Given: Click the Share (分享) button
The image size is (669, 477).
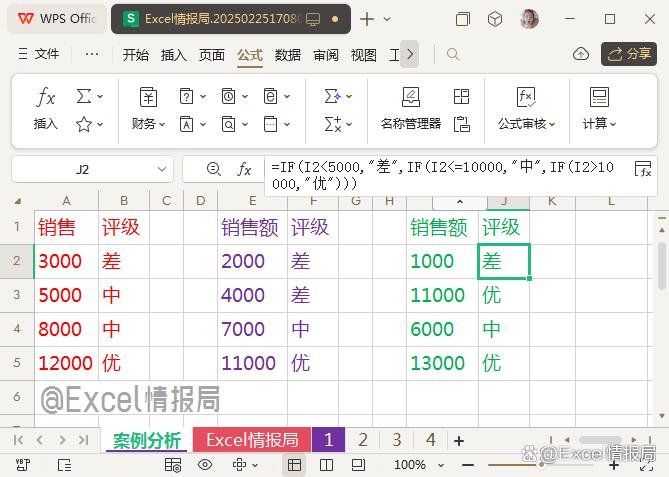Looking at the screenshot, I should tap(629, 54).
